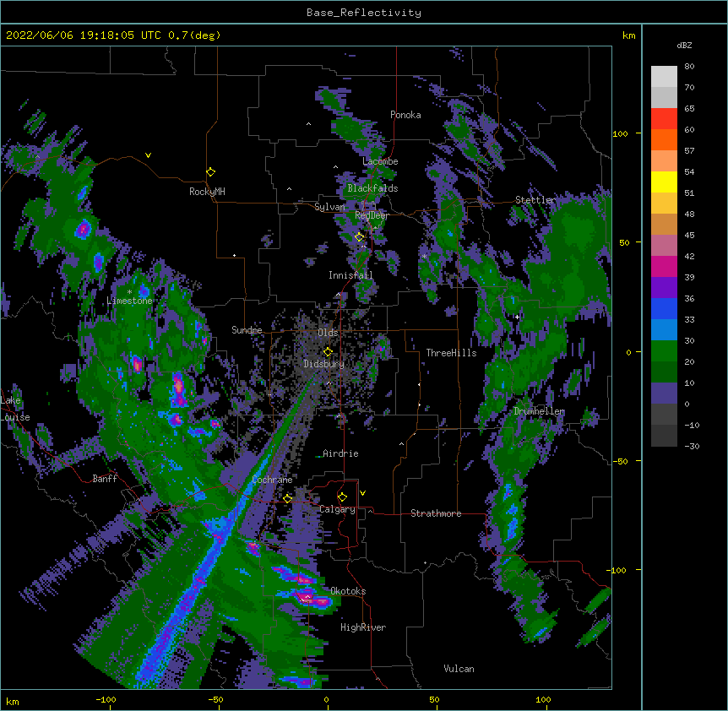Viewport: 728px width, 711px height.
Task: Click the Okotoks label
Action: point(348,591)
